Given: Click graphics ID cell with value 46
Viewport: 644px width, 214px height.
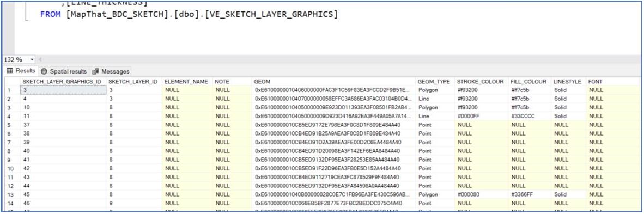Looking at the screenshot, I should tap(63, 203).
